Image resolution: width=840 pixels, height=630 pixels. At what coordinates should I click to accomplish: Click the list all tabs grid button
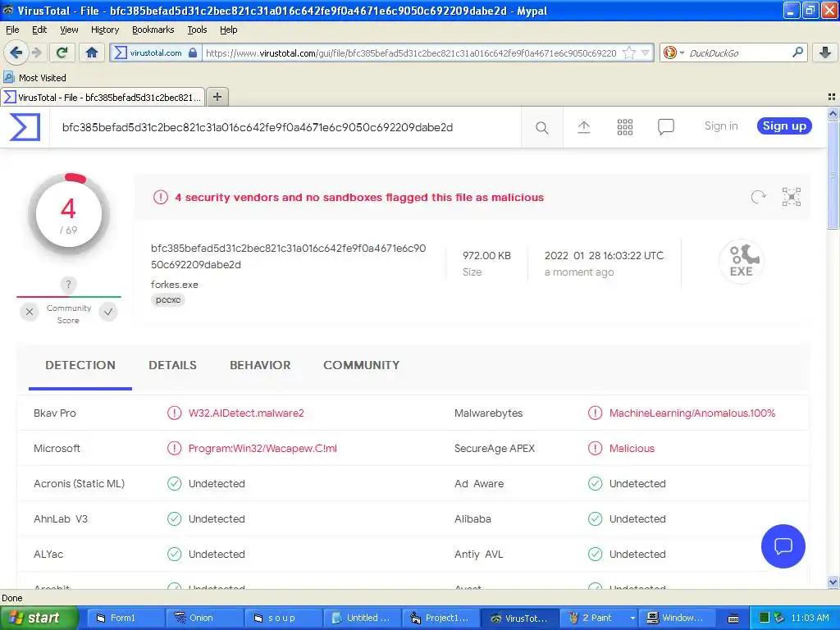click(x=832, y=97)
